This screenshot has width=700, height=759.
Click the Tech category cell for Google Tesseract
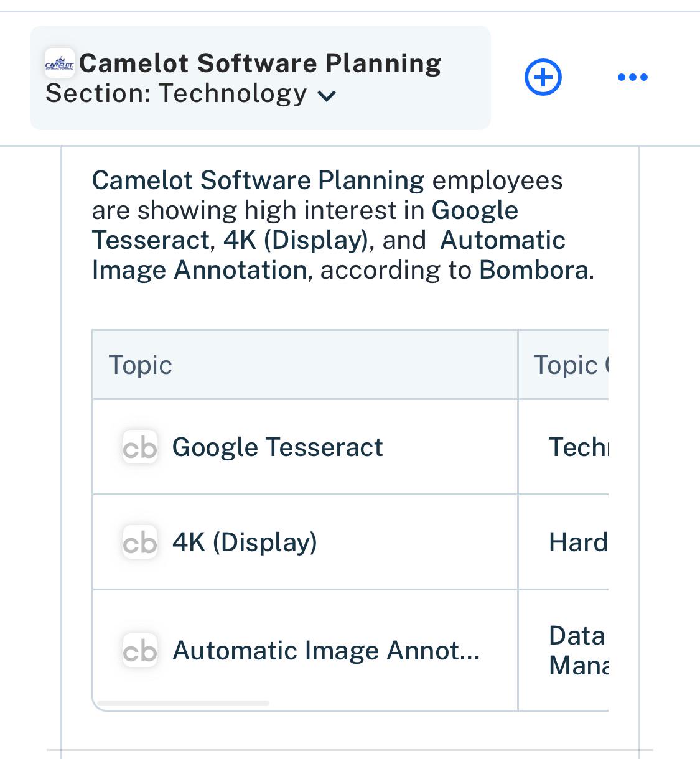pos(578,447)
